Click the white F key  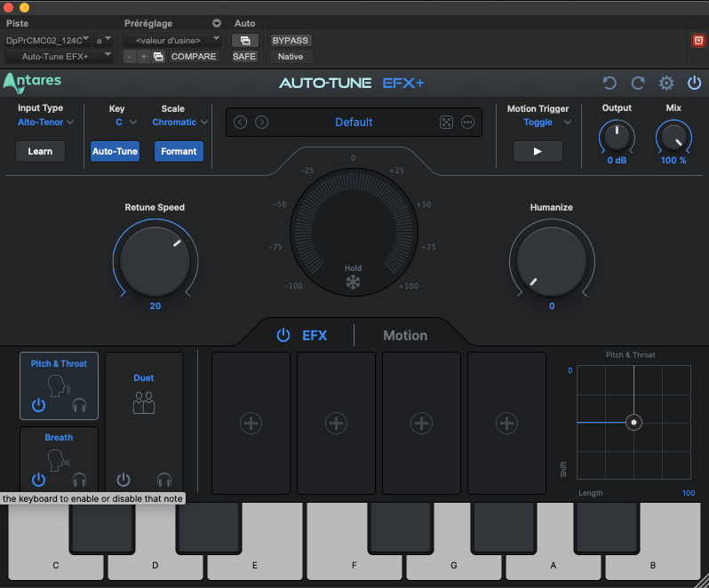pos(354,565)
